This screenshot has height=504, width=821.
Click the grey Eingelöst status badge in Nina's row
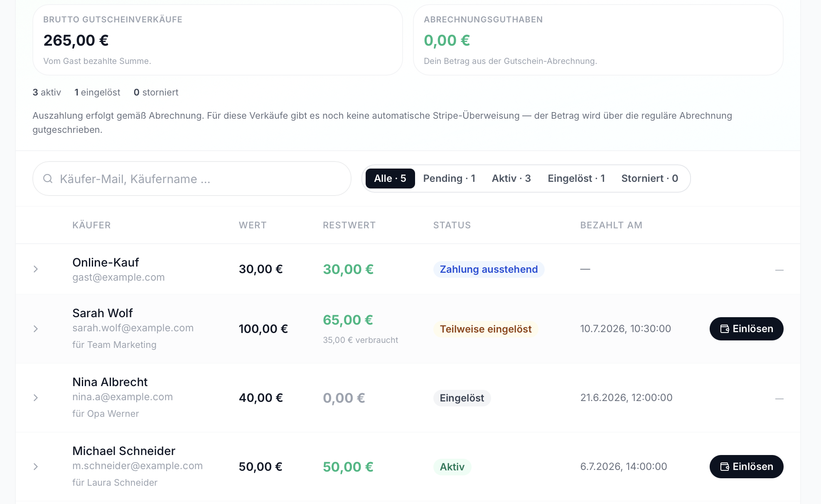pos(462,398)
